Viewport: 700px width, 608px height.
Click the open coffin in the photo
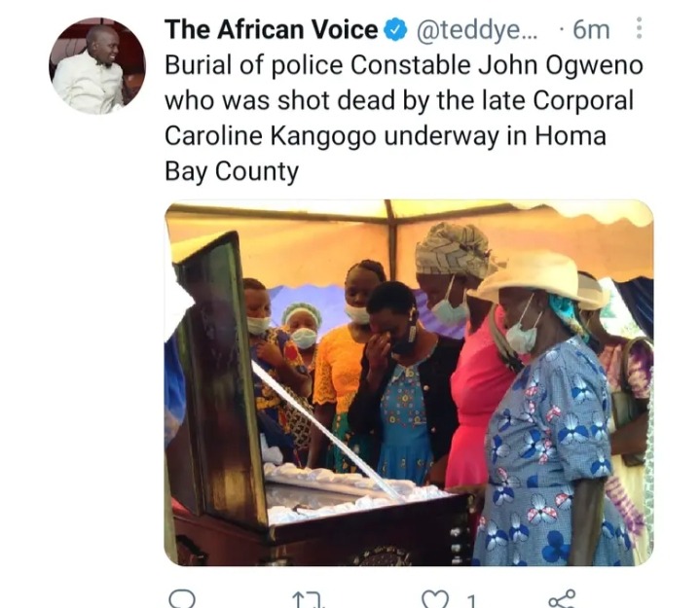coord(313,447)
